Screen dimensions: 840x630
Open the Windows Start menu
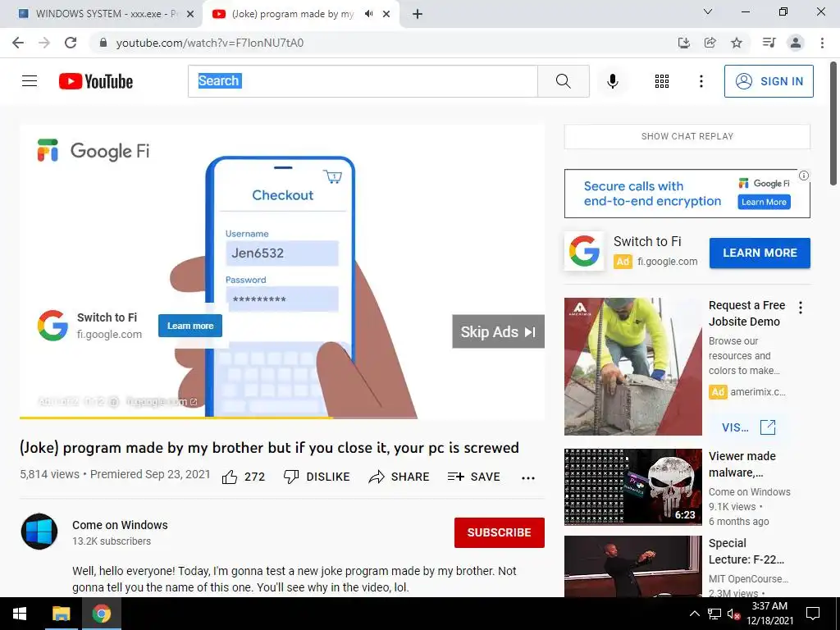click(20, 614)
